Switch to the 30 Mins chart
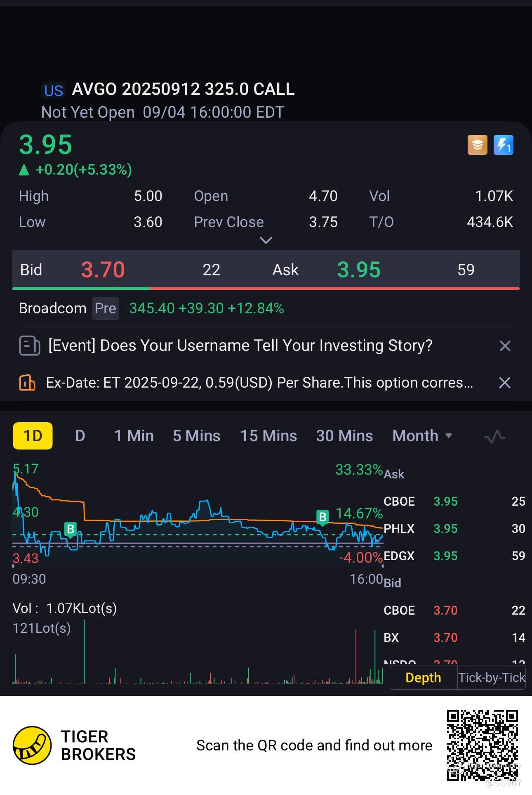 point(345,436)
